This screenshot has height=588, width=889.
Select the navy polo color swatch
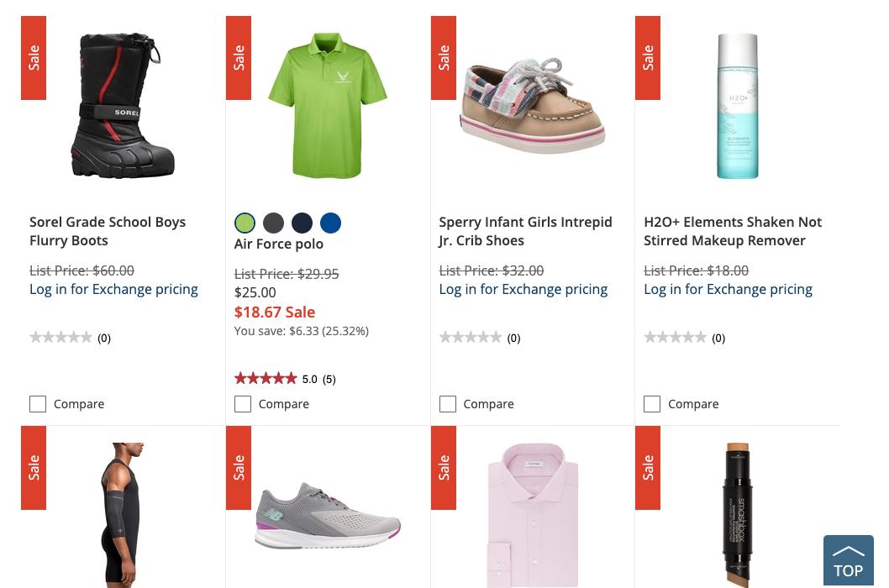coord(302,223)
